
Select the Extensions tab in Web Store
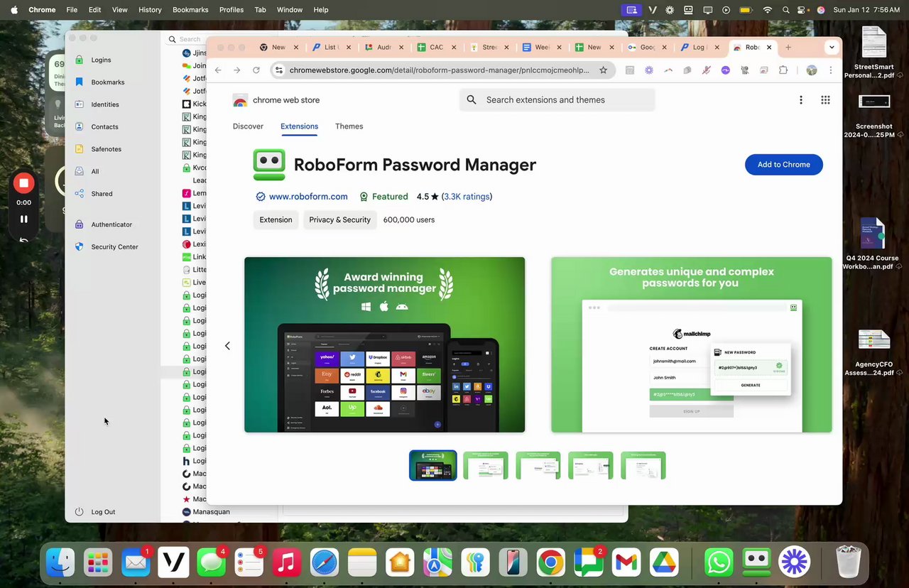(299, 126)
